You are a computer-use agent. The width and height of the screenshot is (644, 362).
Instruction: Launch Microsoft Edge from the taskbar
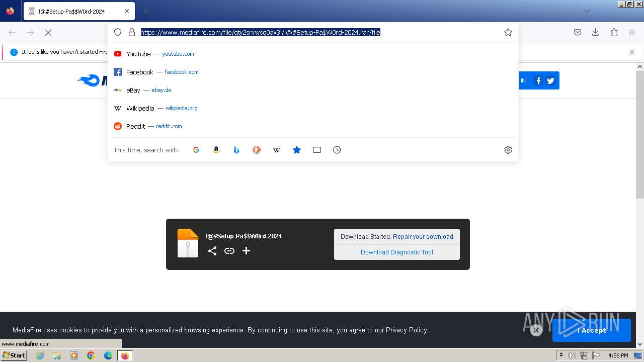click(108, 355)
